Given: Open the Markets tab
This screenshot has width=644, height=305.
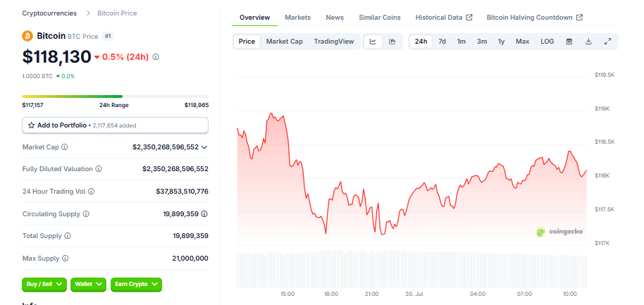Looking at the screenshot, I should click(298, 17).
